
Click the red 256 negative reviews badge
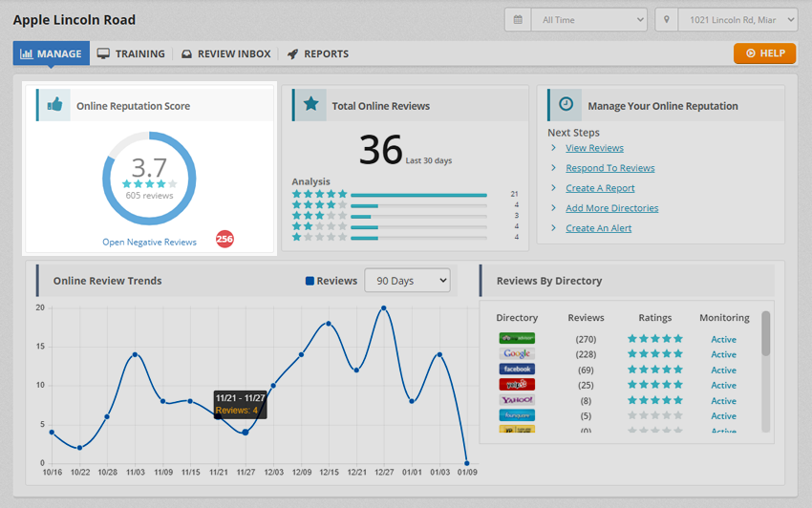pos(224,240)
